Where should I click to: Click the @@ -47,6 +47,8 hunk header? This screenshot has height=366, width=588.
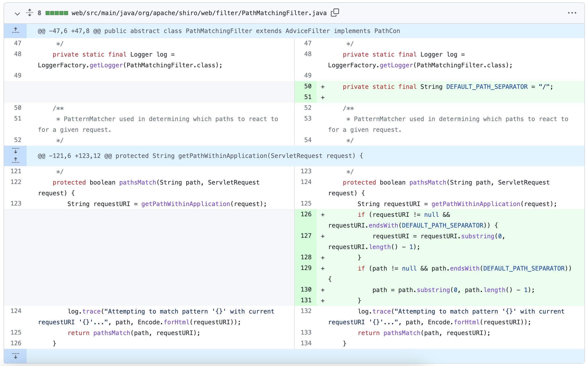point(219,31)
